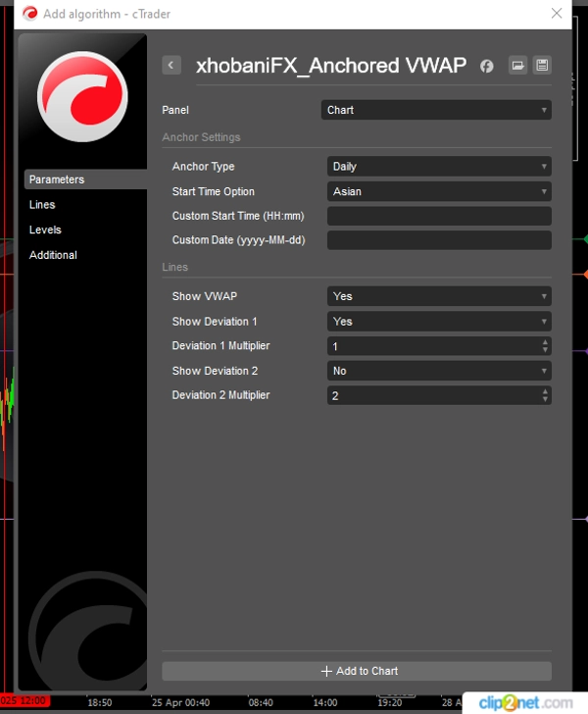
Task: Click the red 12:00 time marker
Action: [25, 701]
